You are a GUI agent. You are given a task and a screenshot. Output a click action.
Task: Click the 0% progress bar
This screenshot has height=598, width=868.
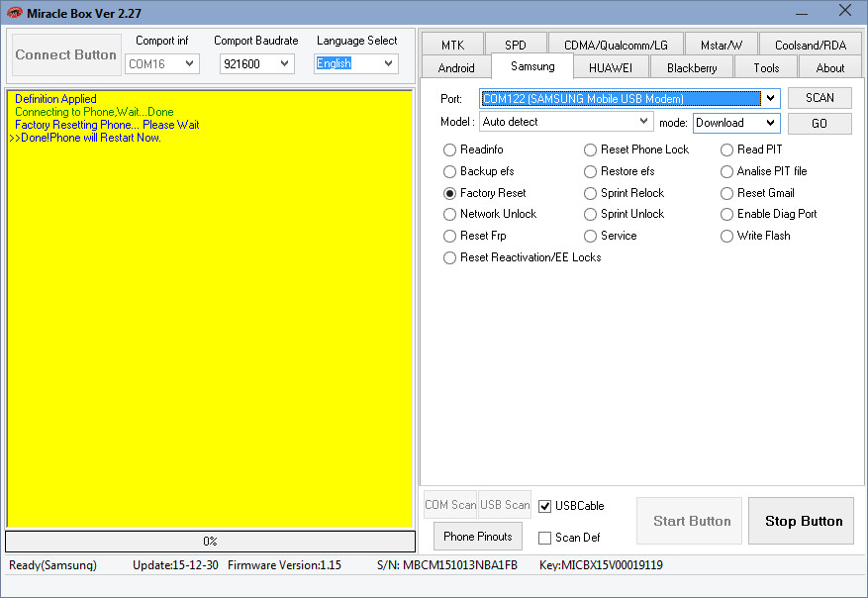click(210, 542)
